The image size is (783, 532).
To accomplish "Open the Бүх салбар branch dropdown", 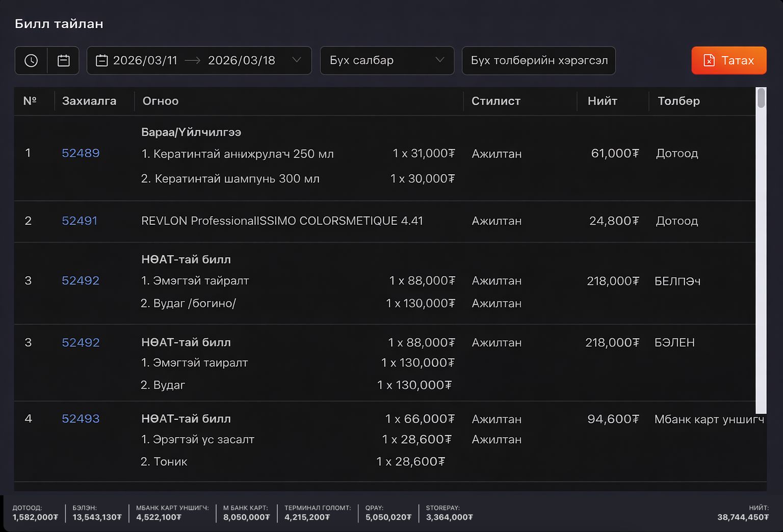I will pyautogui.click(x=386, y=61).
